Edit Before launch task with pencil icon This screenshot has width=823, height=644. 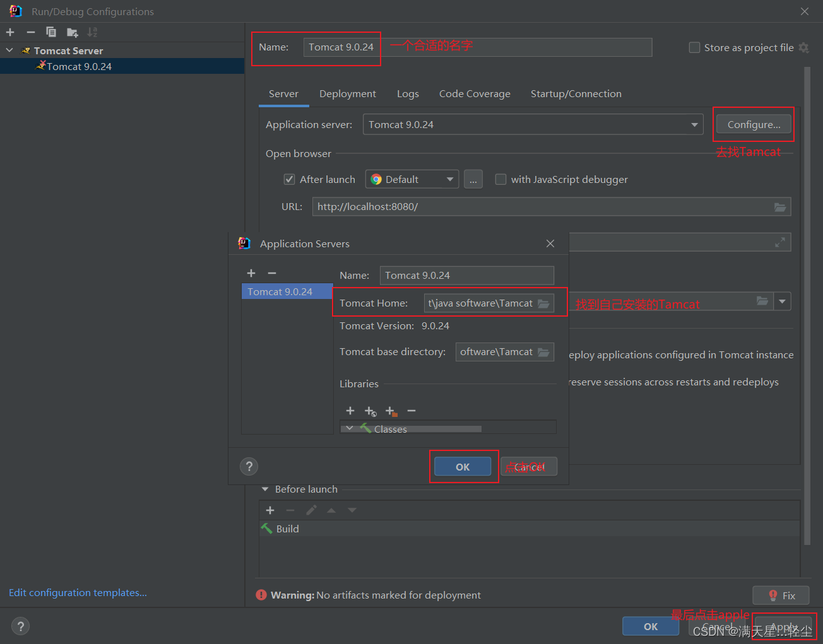click(x=311, y=510)
